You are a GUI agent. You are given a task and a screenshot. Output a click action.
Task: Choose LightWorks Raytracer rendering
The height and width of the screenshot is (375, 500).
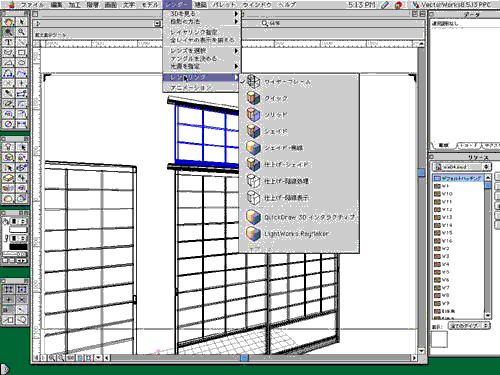(x=299, y=234)
